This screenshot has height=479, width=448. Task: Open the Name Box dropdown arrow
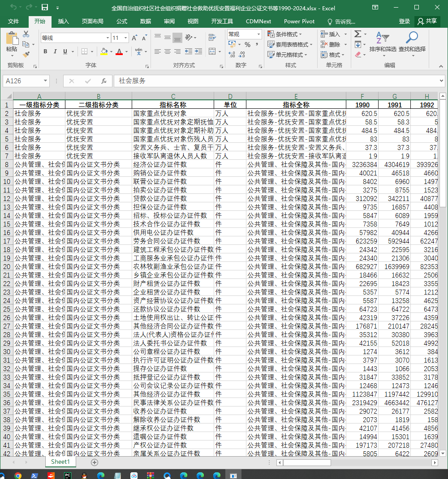[45, 81]
